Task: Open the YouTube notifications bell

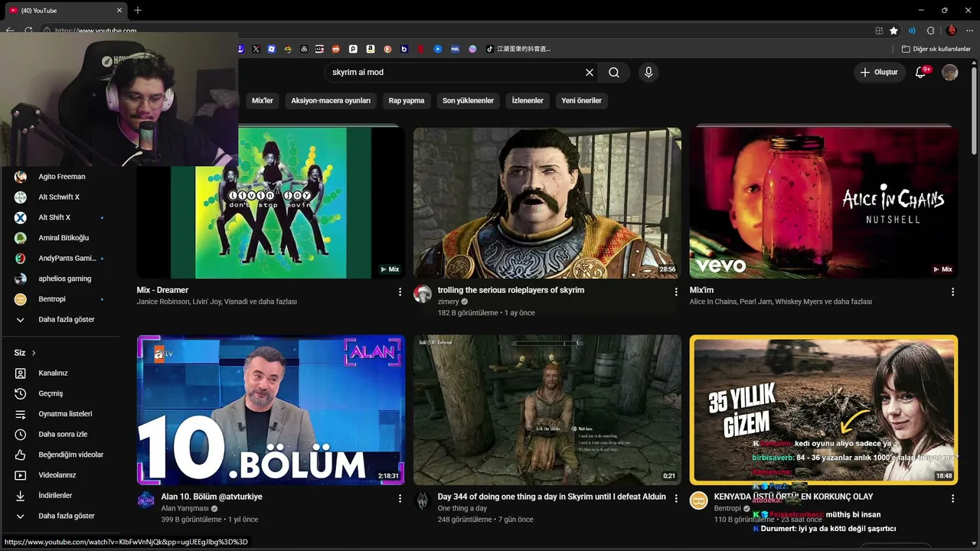Action: (x=921, y=72)
